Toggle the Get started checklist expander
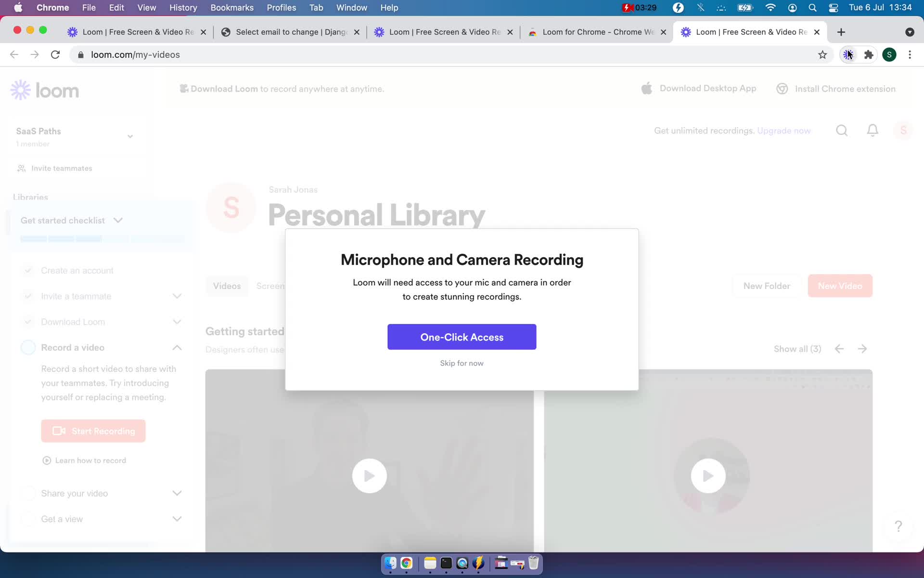 pos(118,220)
